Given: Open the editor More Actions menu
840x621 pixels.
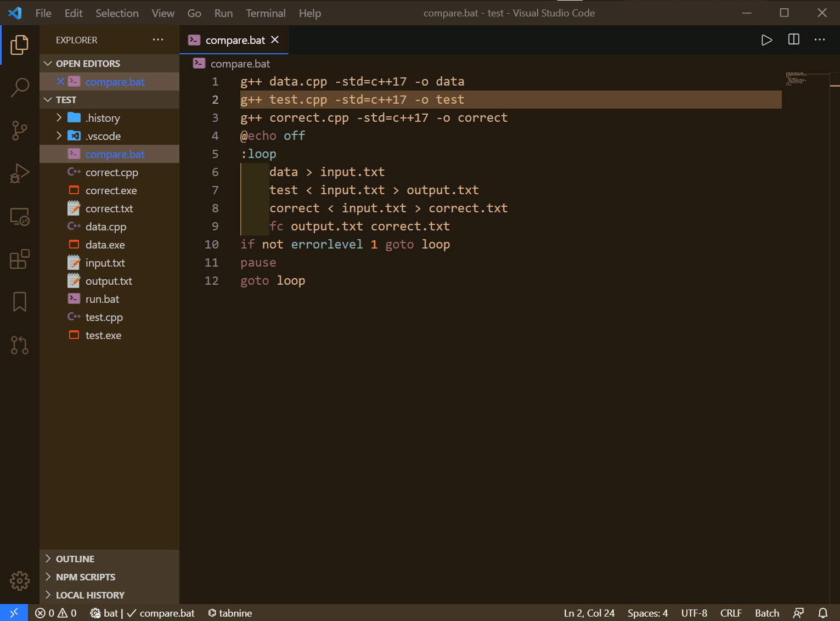Looking at the screenshot, I should coord(820,39).
